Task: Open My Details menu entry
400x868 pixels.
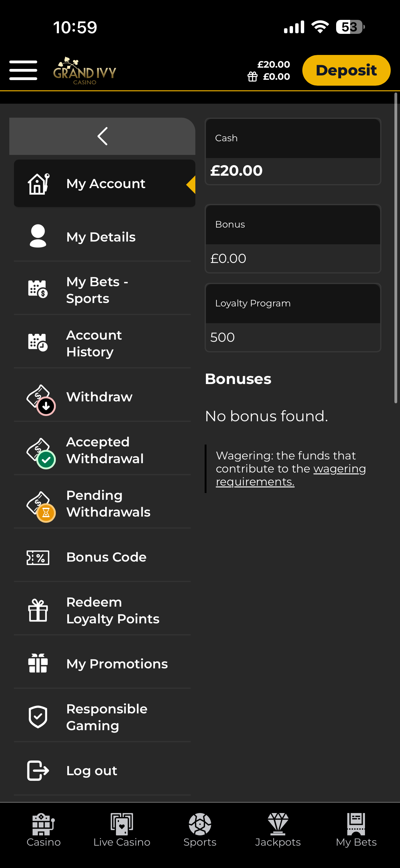Action: [x=101, y=237]
